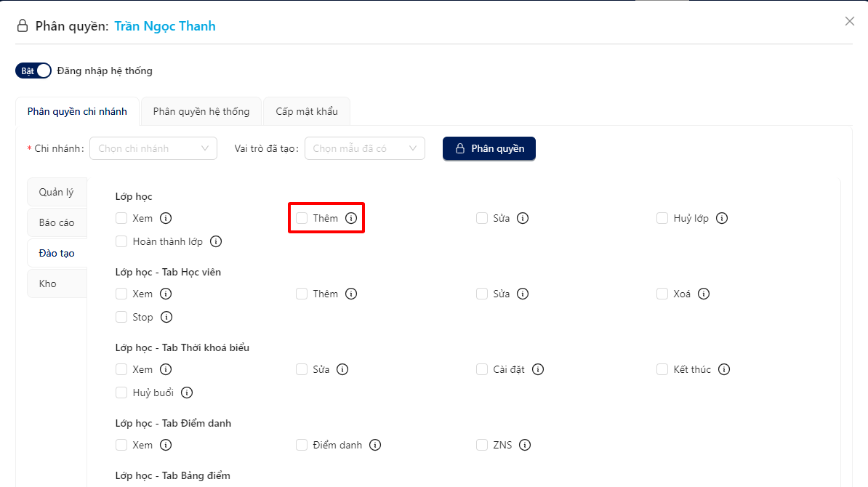Click info icon for Tab Học viên Xem

tap(166, 294)
